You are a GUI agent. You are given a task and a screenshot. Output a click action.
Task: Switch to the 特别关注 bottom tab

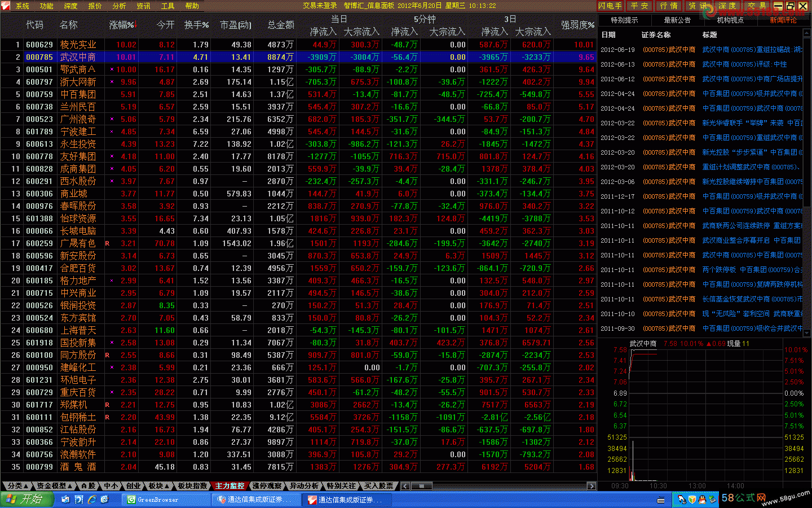pyautogui.click(x=342, y=486)
